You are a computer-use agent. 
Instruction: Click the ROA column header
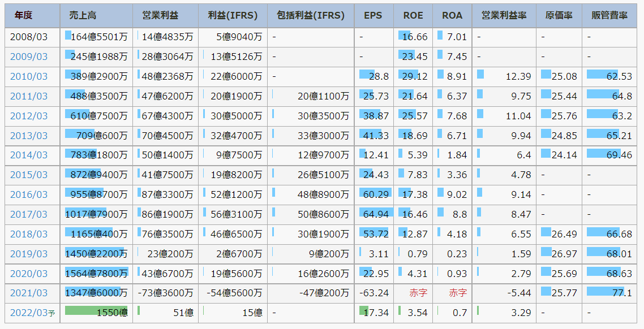[x=452, y=16]
